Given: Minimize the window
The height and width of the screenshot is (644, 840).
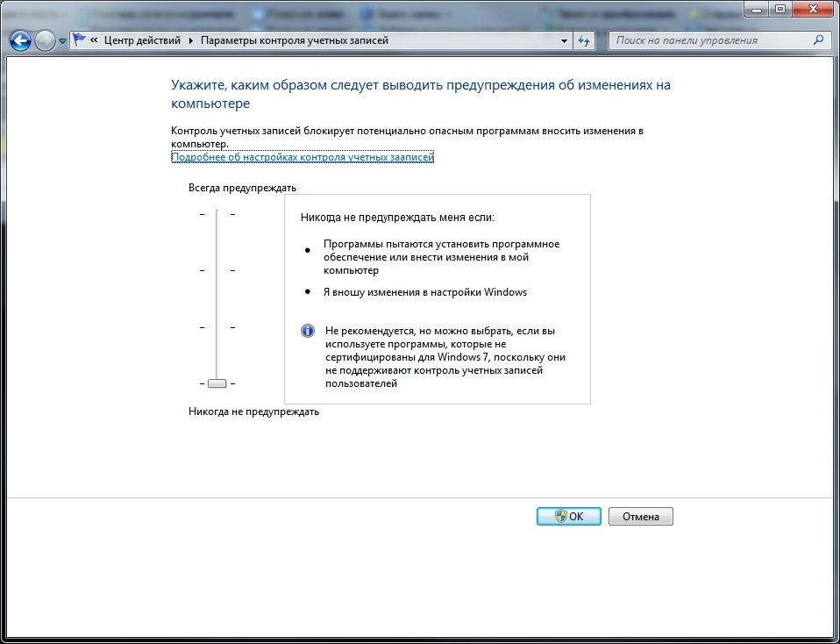Looking at the screenshot, I should coord(758,8).
